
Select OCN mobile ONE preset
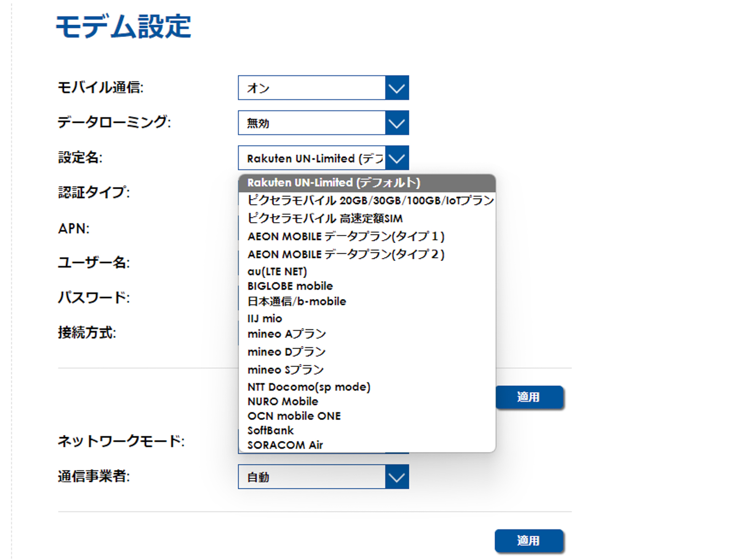click(x=294, y=416)
